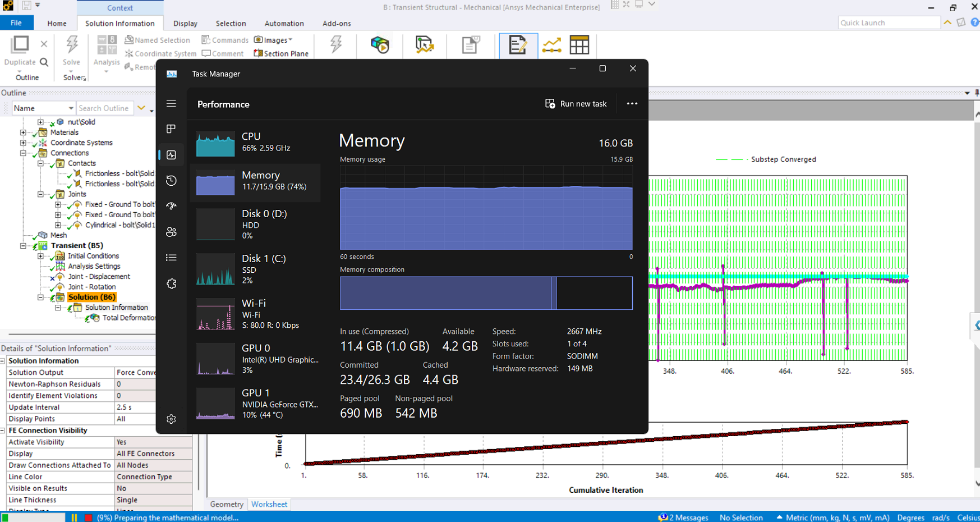Click the Quick Launch search field

tap(889, 22)
